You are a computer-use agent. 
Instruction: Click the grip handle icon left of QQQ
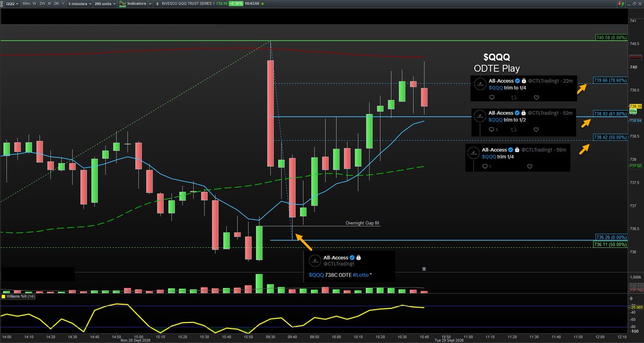[x=3, y=3]
